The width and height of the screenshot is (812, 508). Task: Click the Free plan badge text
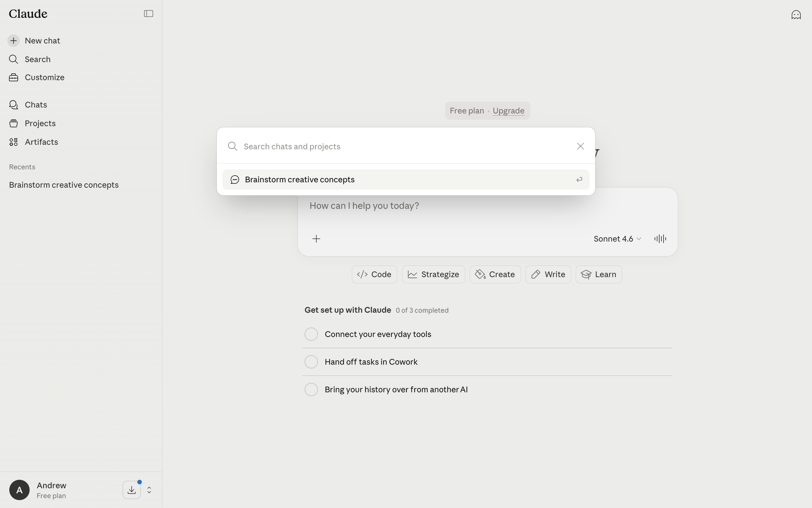coord(467,111)
